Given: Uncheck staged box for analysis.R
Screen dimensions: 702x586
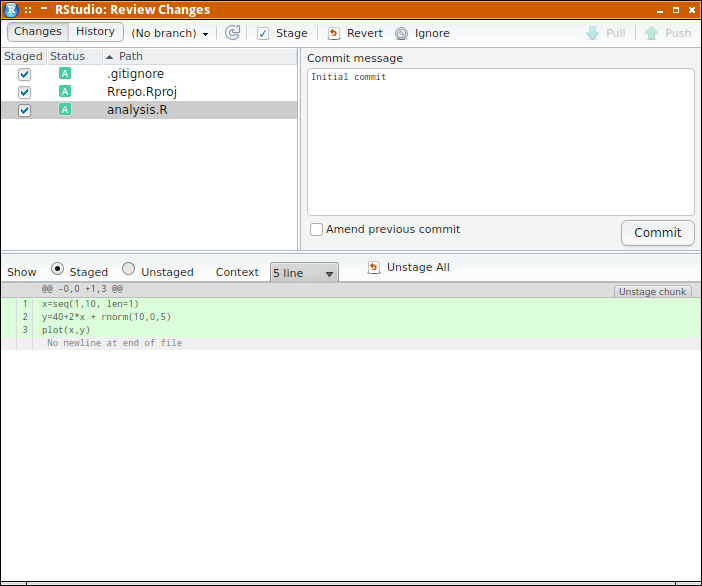Looking at the screenshot, I should pyautogui.click(x=25, y=110).
